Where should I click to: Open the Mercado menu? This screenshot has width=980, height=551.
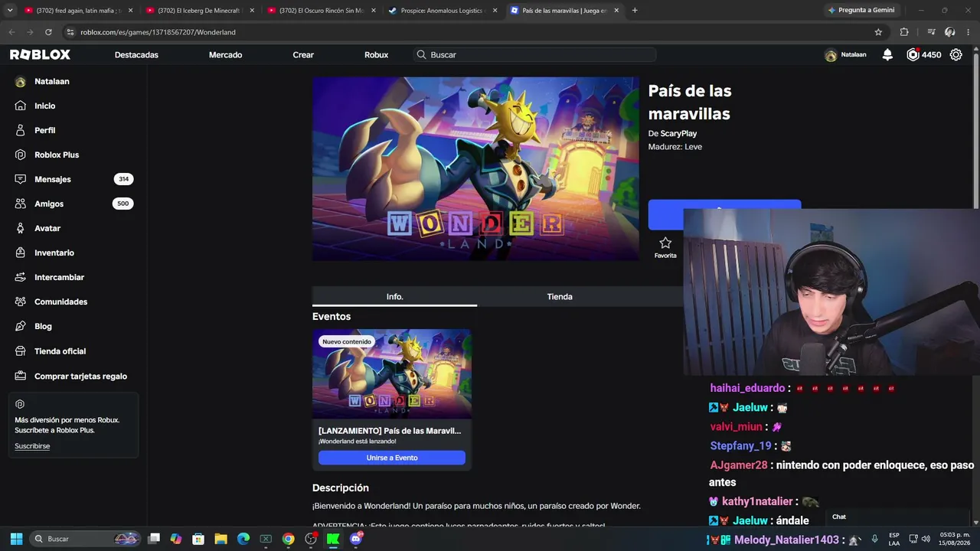[225, 55]
